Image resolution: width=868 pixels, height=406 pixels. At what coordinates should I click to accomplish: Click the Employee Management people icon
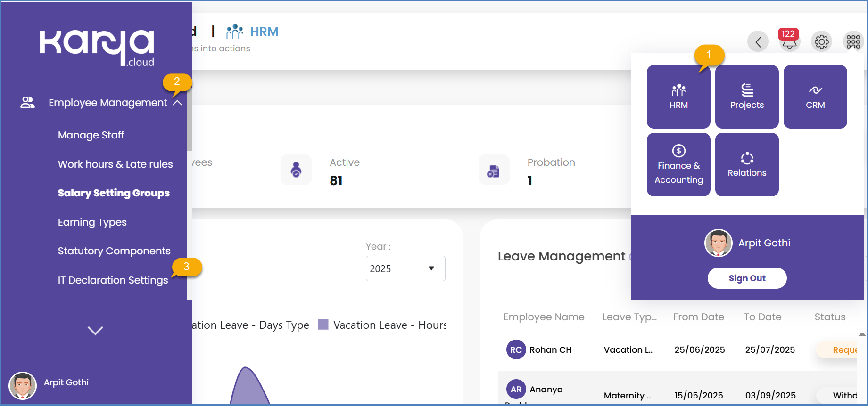point(27,103)
